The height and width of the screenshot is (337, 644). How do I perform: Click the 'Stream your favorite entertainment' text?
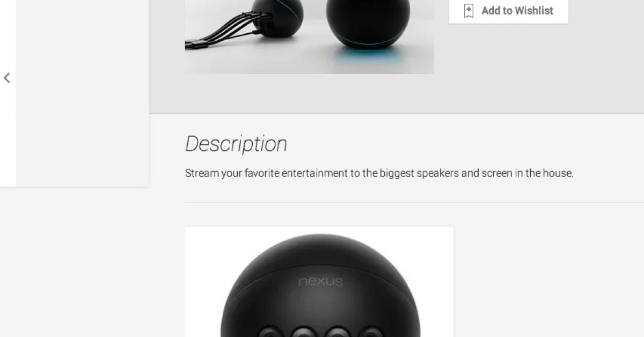click(379, 173)
